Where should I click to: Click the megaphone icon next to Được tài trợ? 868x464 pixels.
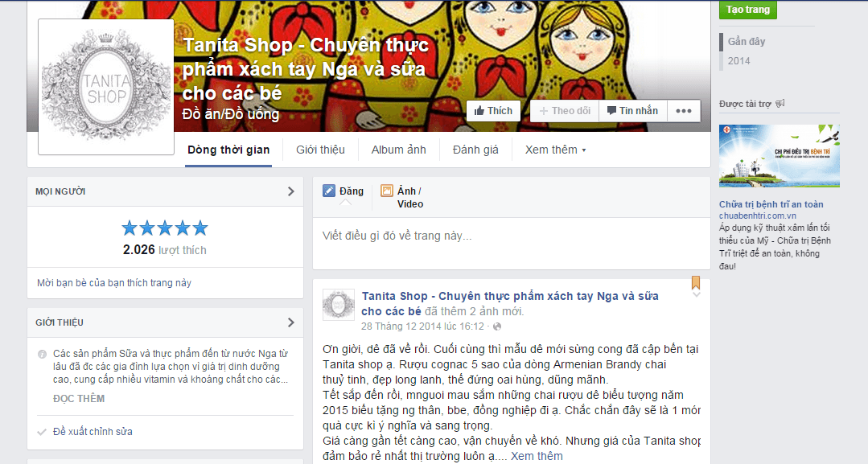coord(780,104)
